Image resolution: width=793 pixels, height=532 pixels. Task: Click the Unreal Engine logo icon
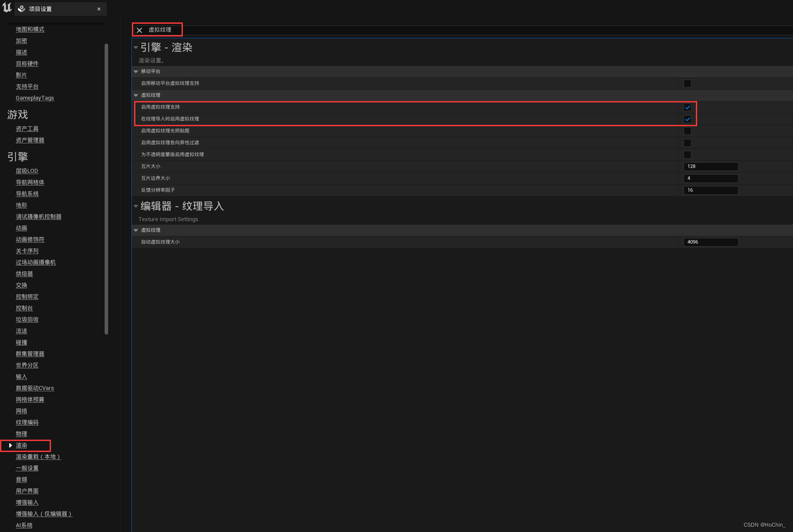(x=7, y=8)
